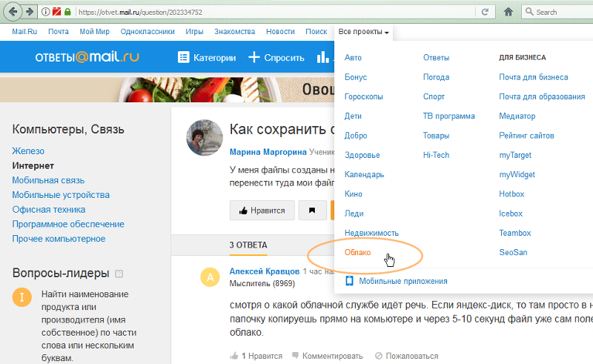Select Календарь in the projects menu
Screen dimensions: 593x364
pyautogui.click(x=364, y=174)
